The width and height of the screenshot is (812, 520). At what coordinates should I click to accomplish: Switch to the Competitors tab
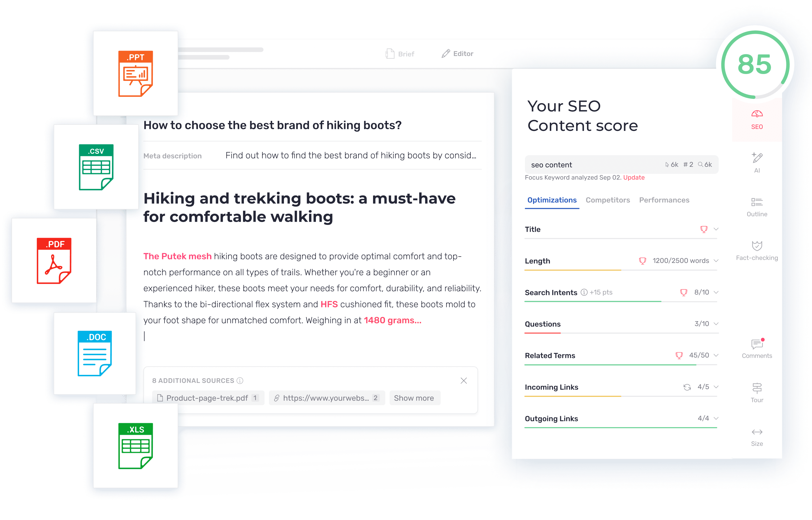tap(607, 200)
